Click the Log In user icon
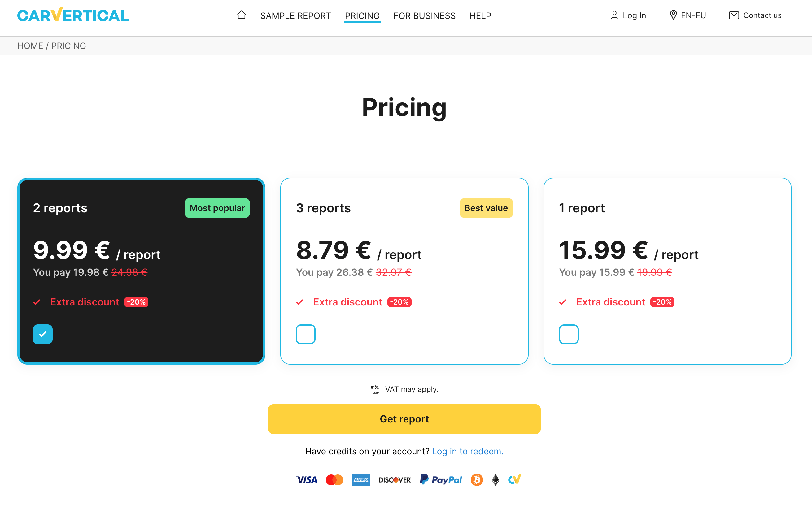Screen dimensions: 812x507 pos(614,15)
